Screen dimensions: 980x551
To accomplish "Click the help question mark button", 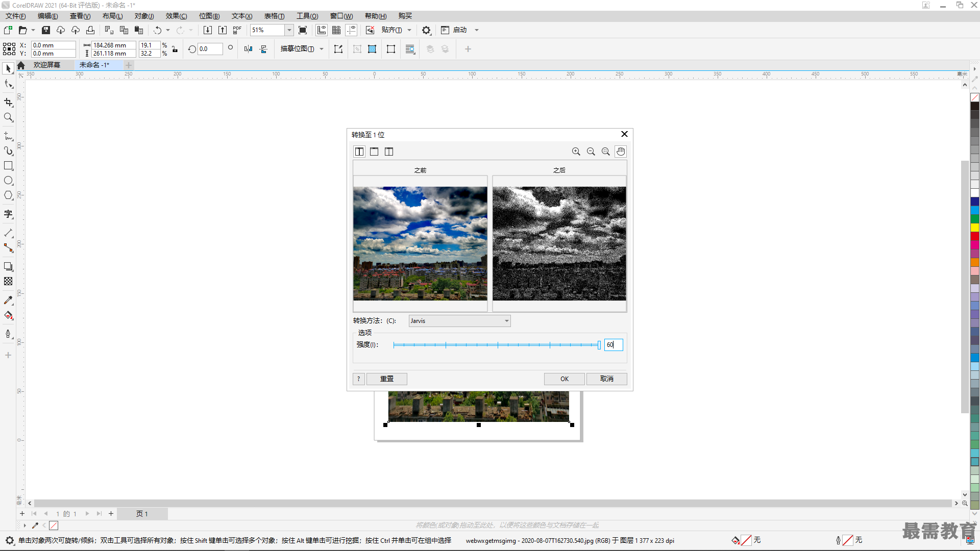I will click(359, 379).
